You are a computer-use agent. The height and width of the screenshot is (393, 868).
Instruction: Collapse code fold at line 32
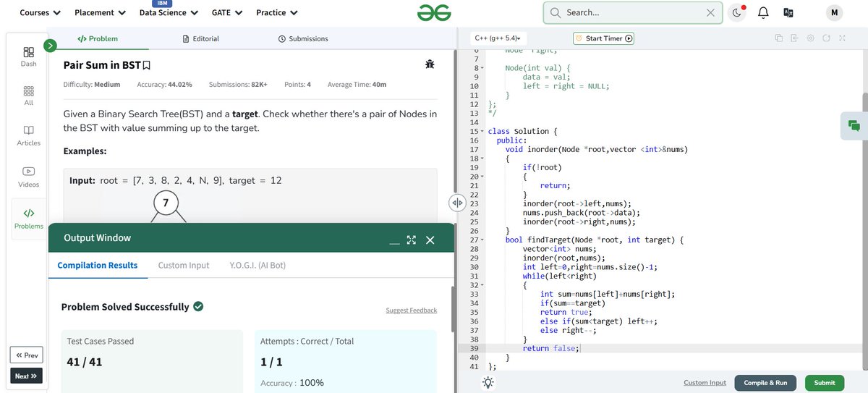tap(482, 285)
